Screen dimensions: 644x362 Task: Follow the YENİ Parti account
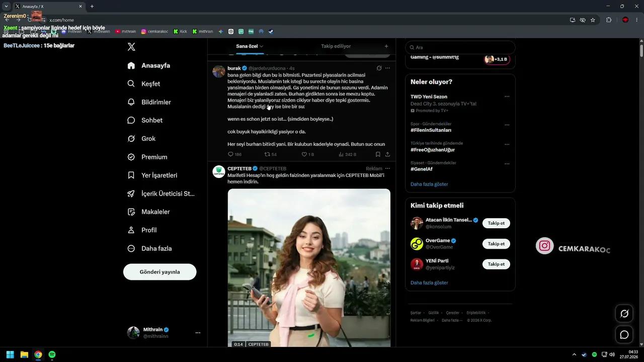pyautogui.click(x=496, y=264)
